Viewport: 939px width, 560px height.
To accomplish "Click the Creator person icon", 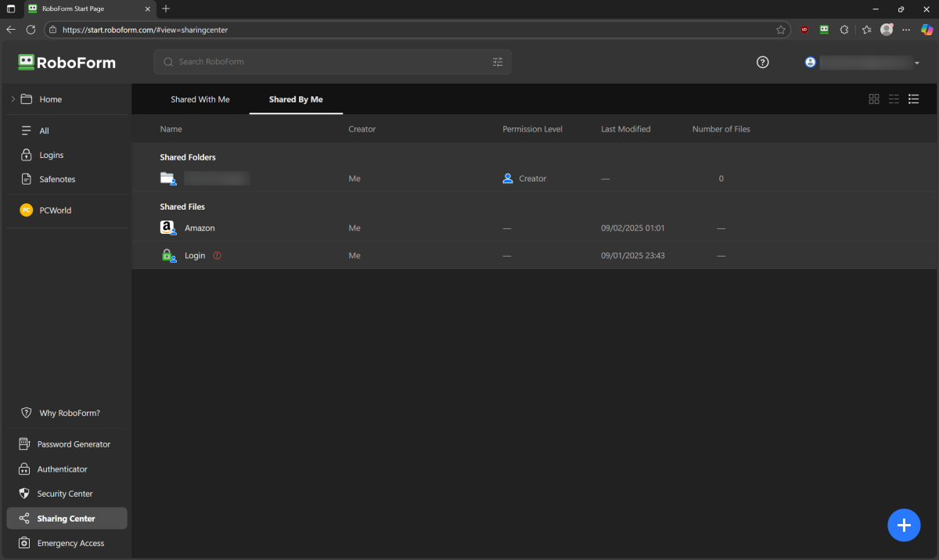I will pyautogui.click(x=508, y=178).
